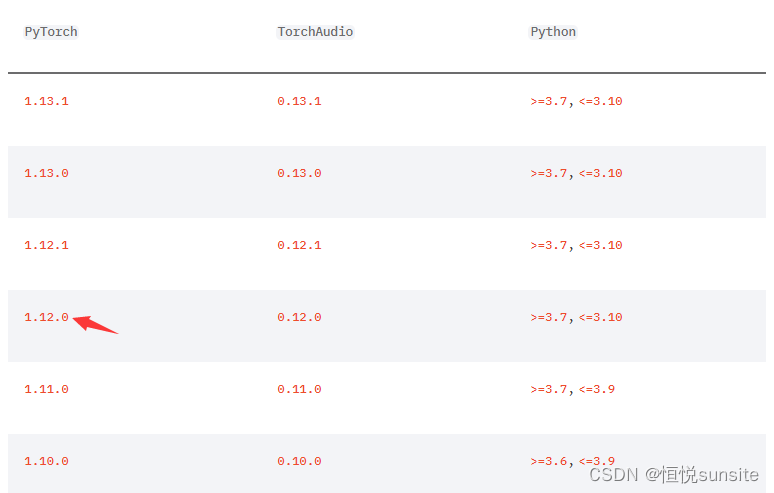Click TorchAudio version 0.10.0
The height and width of the screenshot is (493, 774).
[299, 461]
